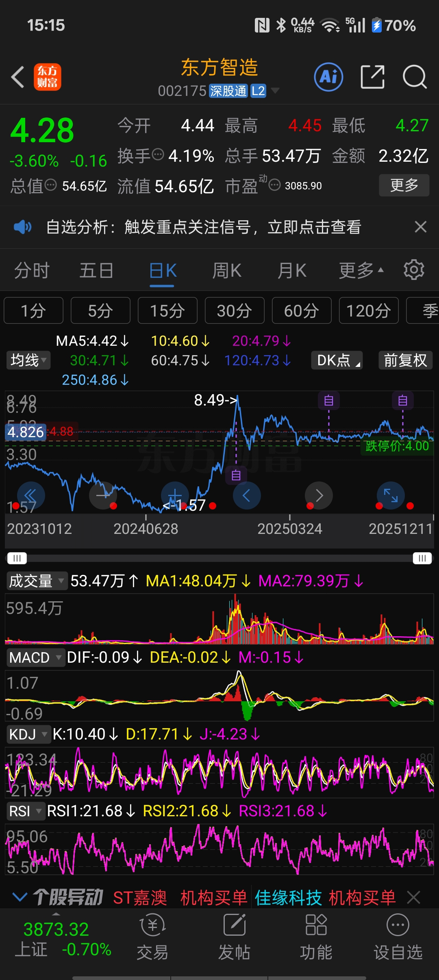The width and height of the screenshot is (439, 980).
Task: Move chart left one step
Action: [247, 496]
